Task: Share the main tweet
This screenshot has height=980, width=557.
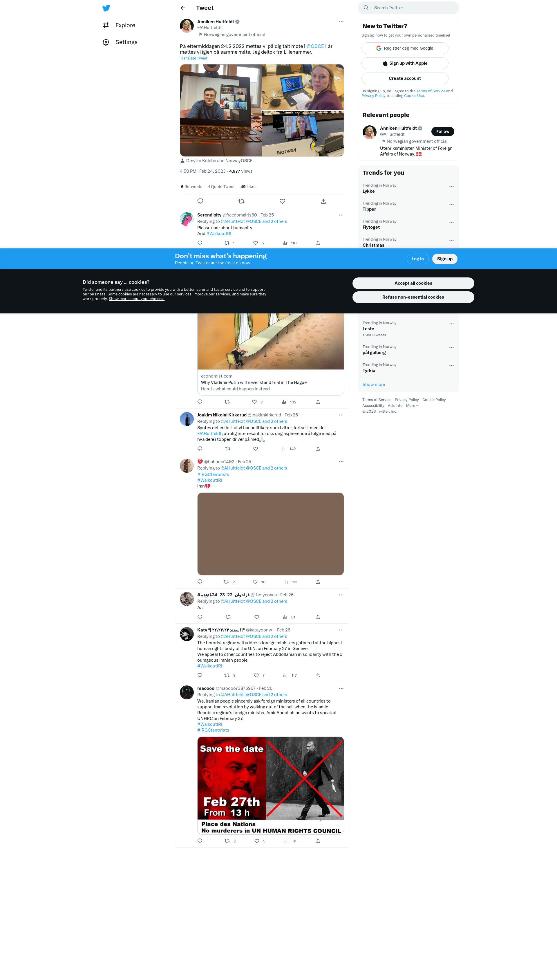Action: 323,201
